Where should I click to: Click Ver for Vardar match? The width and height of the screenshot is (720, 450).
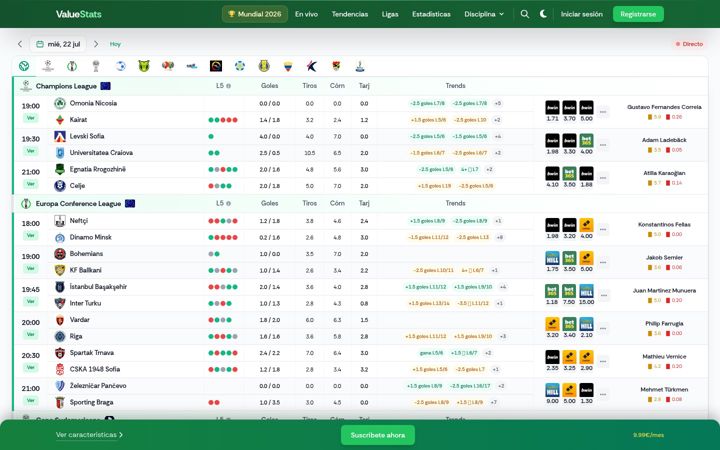coord(31,334)
